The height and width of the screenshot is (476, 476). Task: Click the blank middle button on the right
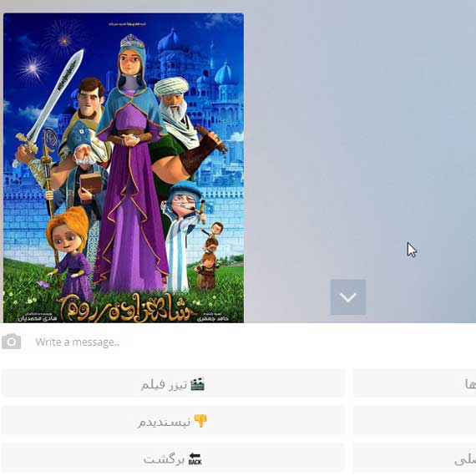click(415, 421)
